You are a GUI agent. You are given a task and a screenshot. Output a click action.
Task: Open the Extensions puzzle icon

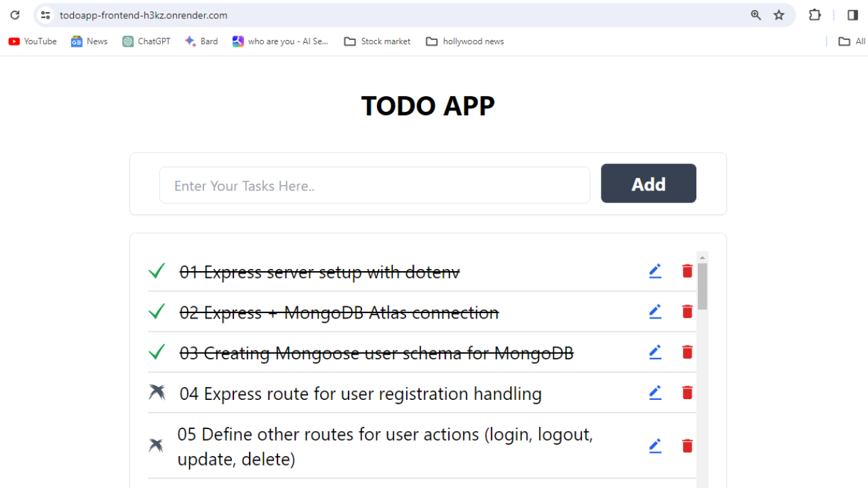815,15
